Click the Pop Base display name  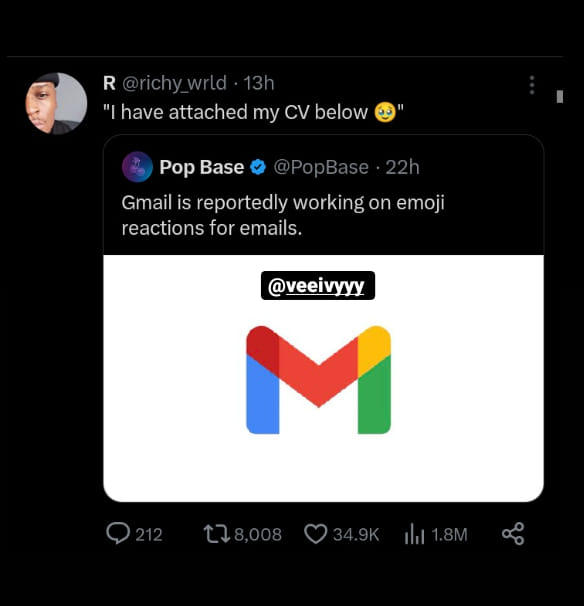coord(202,167)
